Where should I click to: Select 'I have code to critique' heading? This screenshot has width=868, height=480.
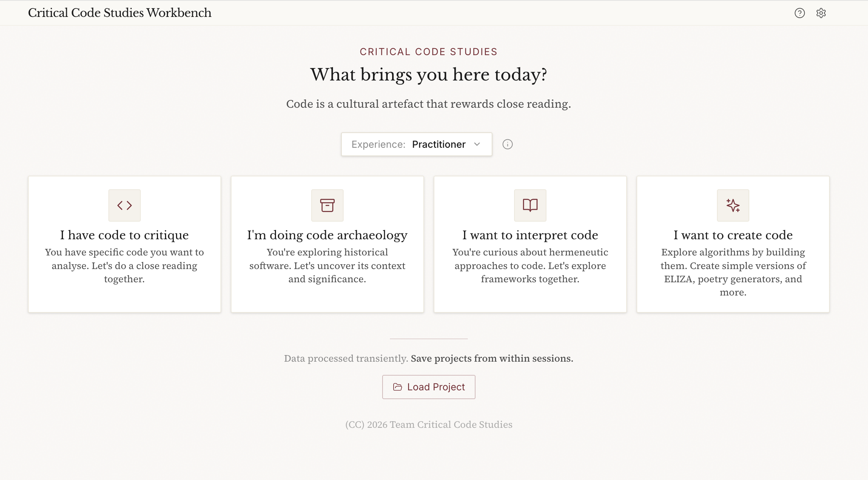point(124,235)
